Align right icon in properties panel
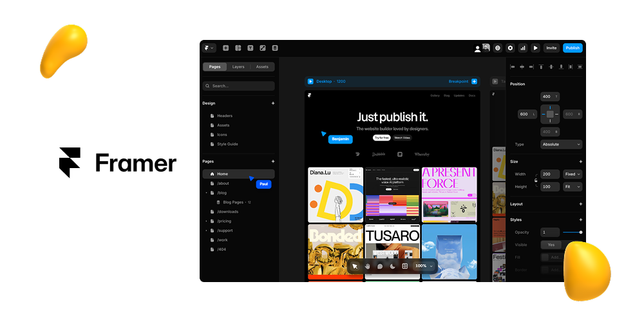Viewport: 644px width, 322px height. (531, 66)
